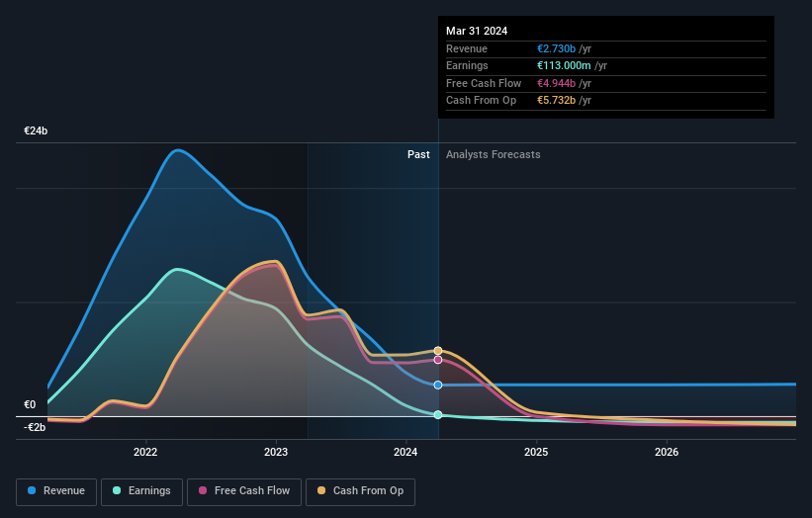Viewport: 812px width, 518px height.
Task: Click the 2026 x-axis label
Action: [667, 452]
